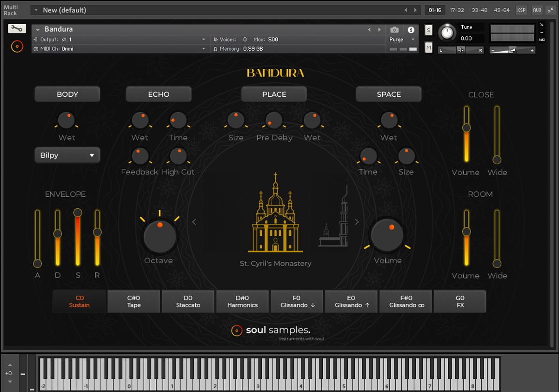Click the large Volume knob
Screen dimensions: 559x392
pos(387,235)
